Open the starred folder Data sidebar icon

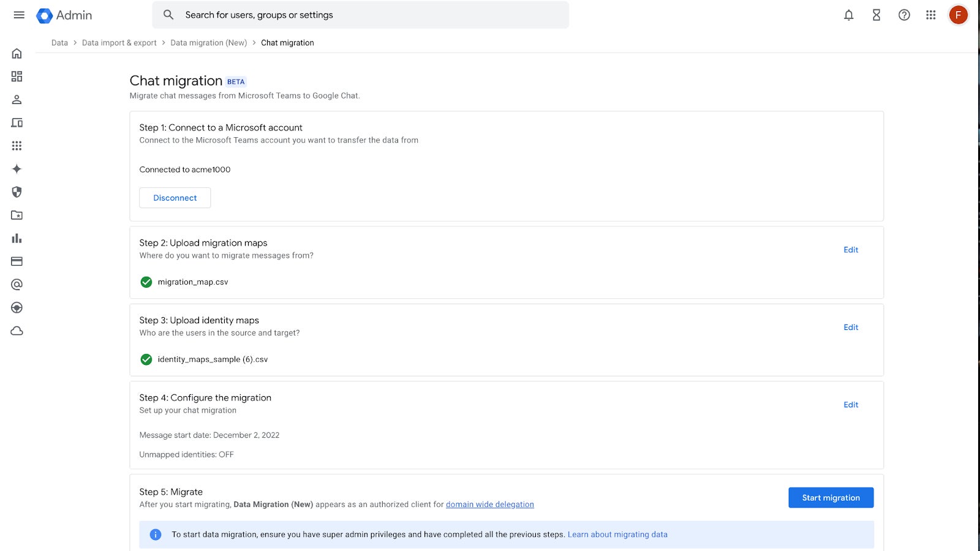[x=17, y=215]
